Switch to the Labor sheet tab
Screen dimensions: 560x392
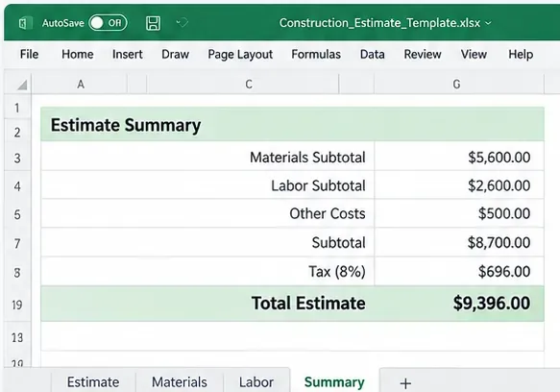click(256, 381)
